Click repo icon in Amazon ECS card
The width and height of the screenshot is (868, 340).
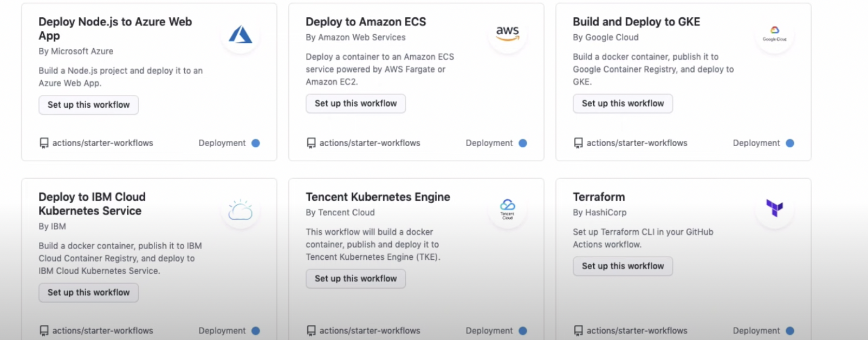tap(311, 143)
